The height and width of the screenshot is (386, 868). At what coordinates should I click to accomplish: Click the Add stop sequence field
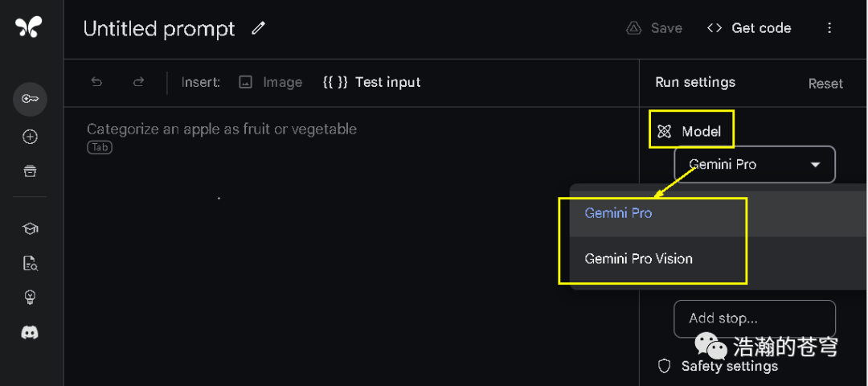tap(754, 318)
